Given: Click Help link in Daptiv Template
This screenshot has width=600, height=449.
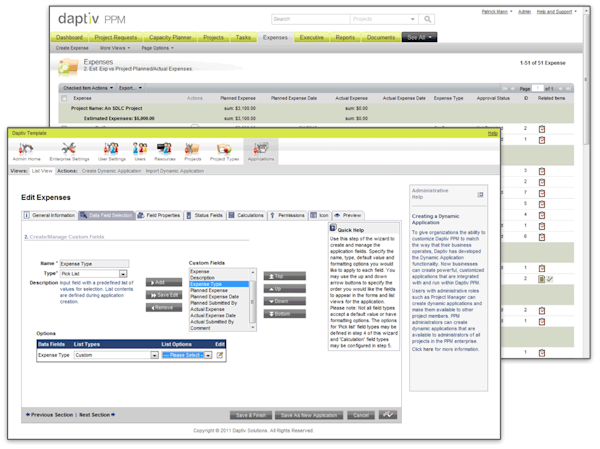Looking at the screenshot, I should (492, 133).
